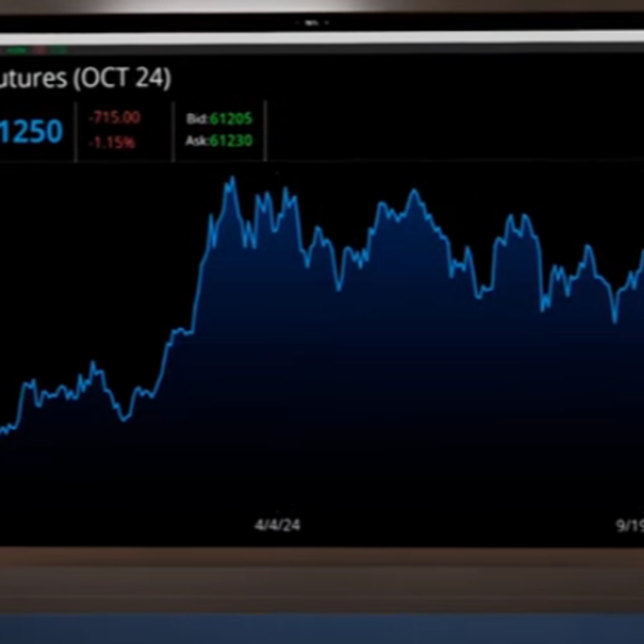This screenshot has width=644, height=644.
Task: Select the Ask price 61230
Action: point(231,140)
